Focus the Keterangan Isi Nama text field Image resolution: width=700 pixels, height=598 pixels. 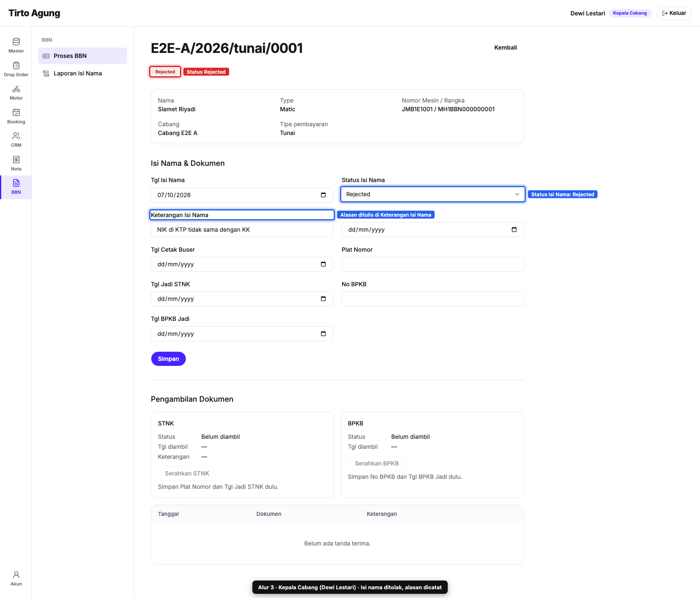point(242,230)
